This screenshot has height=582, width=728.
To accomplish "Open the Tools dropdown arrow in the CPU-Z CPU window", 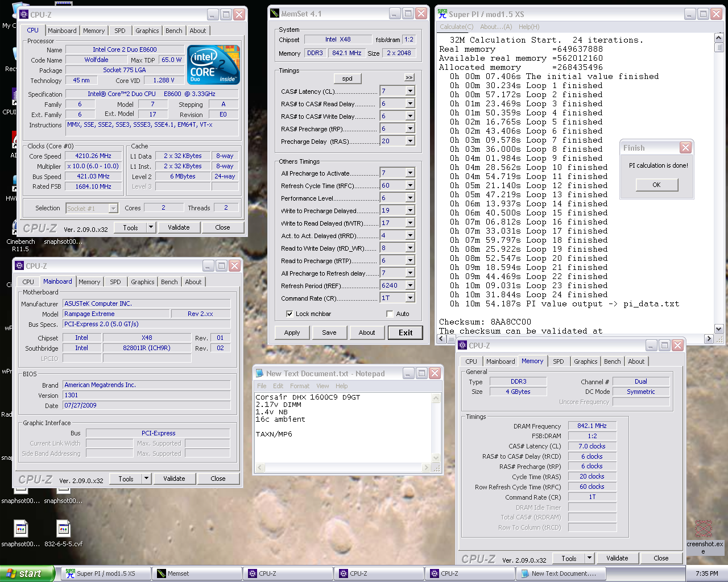I will pyautogui.click(x=151, y=227).
